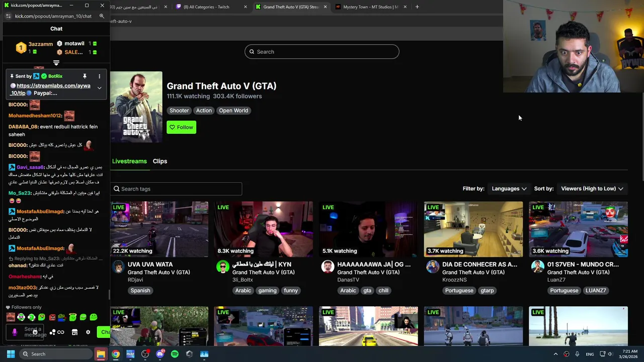This screenshot has width=644, height=362.
Task: Click the 3li_Boltx channel avatar
Action: pyautogui.click(x=223, y=267)
